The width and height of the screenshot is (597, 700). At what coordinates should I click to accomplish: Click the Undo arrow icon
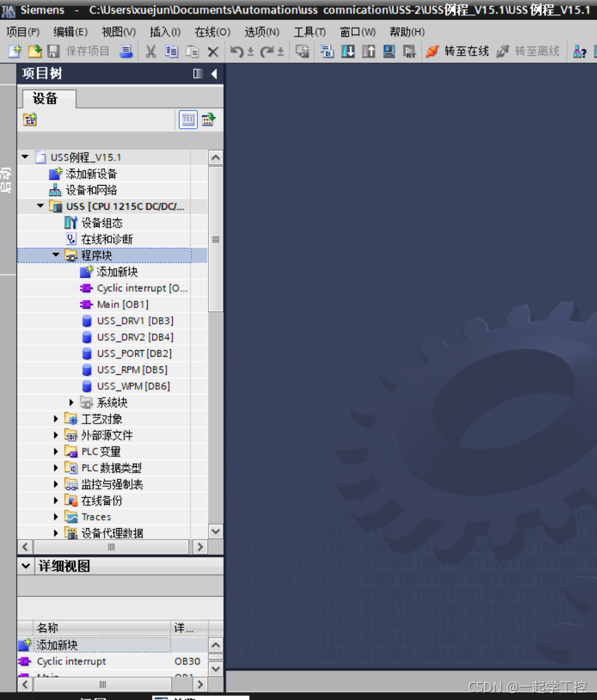(237, 52)
